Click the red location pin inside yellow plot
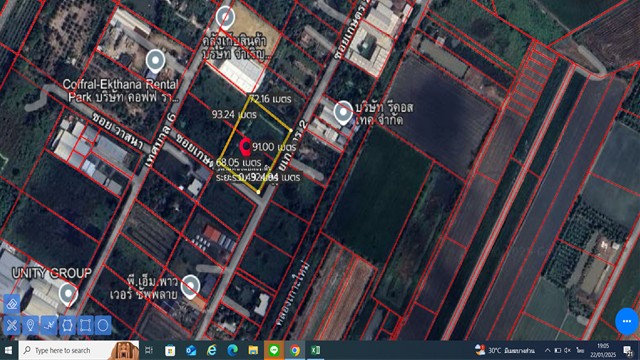 point(245,147)
